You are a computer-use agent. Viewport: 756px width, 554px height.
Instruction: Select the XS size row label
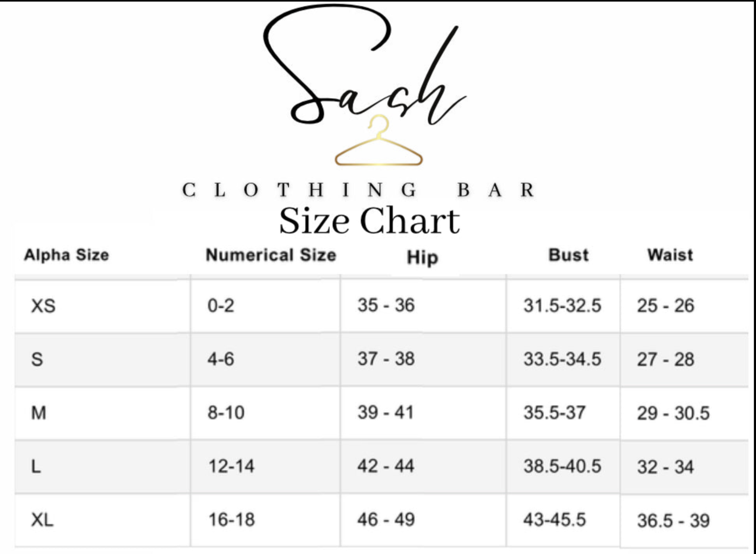(43, 306)
